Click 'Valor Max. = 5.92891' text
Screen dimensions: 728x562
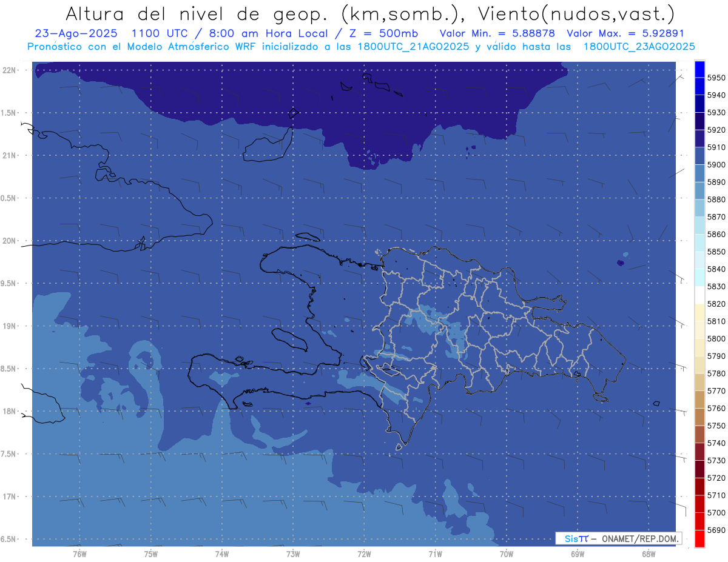click(625, 33)
